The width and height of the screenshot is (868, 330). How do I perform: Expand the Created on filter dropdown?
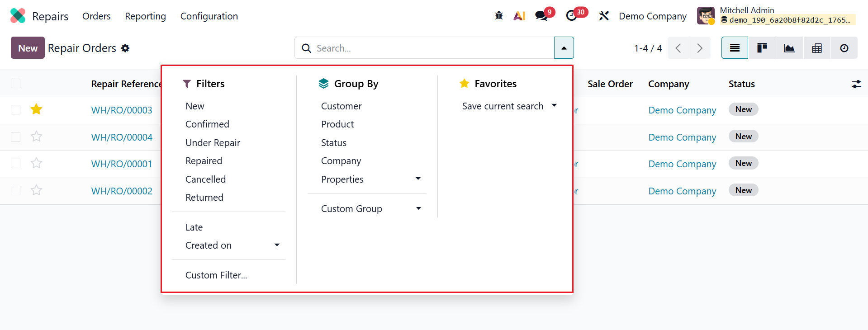click(277, 245)
